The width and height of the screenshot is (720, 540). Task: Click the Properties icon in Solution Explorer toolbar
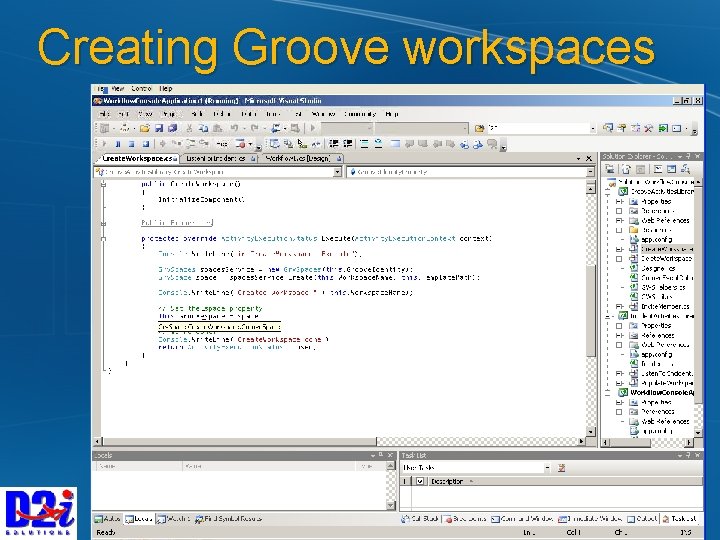[610, 169]
